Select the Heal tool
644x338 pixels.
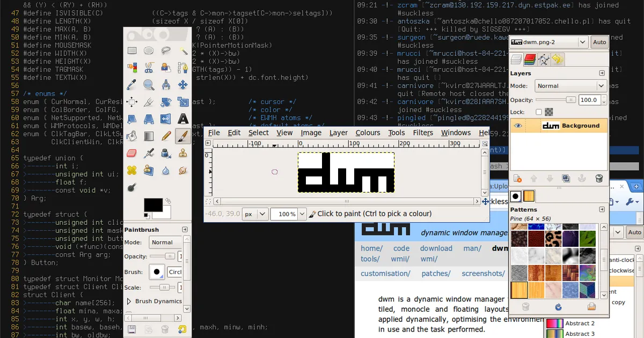point(131,171)
